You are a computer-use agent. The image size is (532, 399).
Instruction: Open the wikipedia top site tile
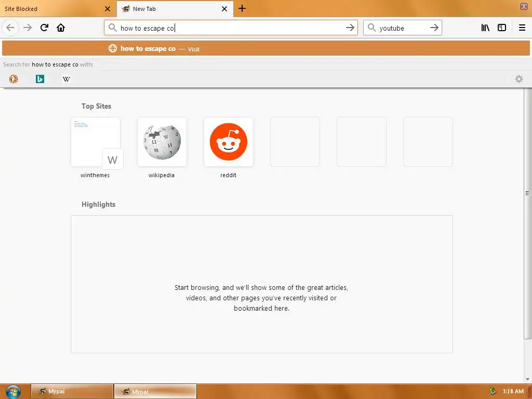coord(162,142)
